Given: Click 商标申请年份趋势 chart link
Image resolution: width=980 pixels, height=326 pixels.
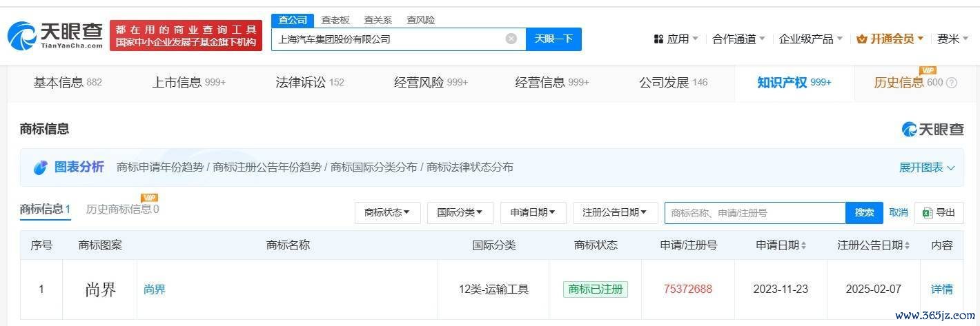Looking at the screenshot, I should click(x=160, y=167).
